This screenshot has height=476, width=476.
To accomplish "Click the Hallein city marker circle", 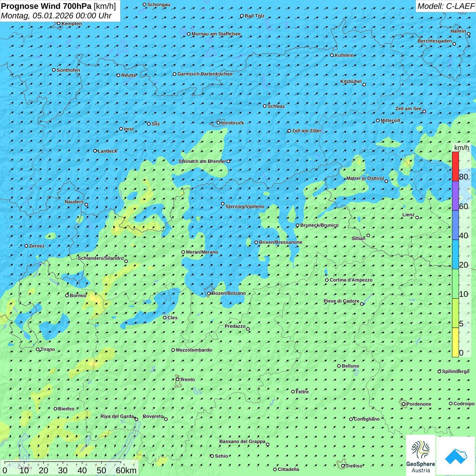I will pyautogui.click(x=469, y=34).
